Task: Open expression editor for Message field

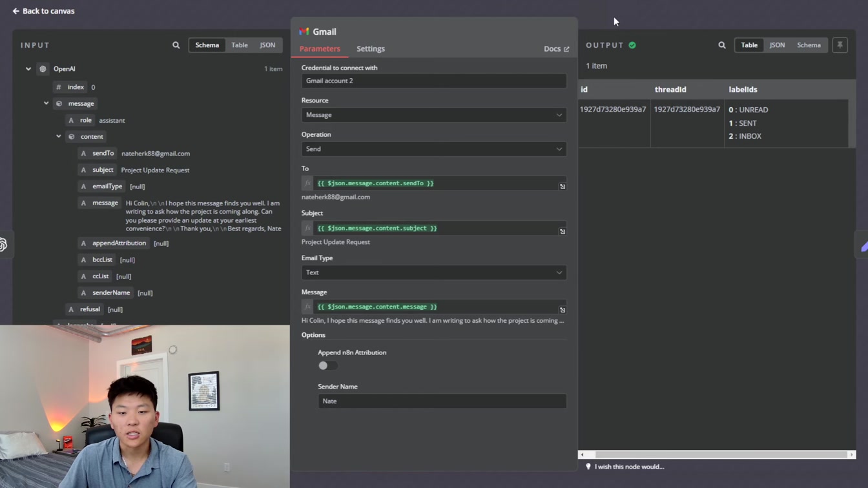Action: [563, 310]
